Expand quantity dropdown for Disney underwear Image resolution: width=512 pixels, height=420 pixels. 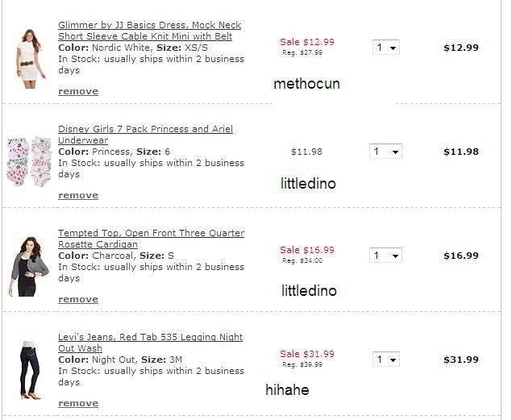click(386, 152)
